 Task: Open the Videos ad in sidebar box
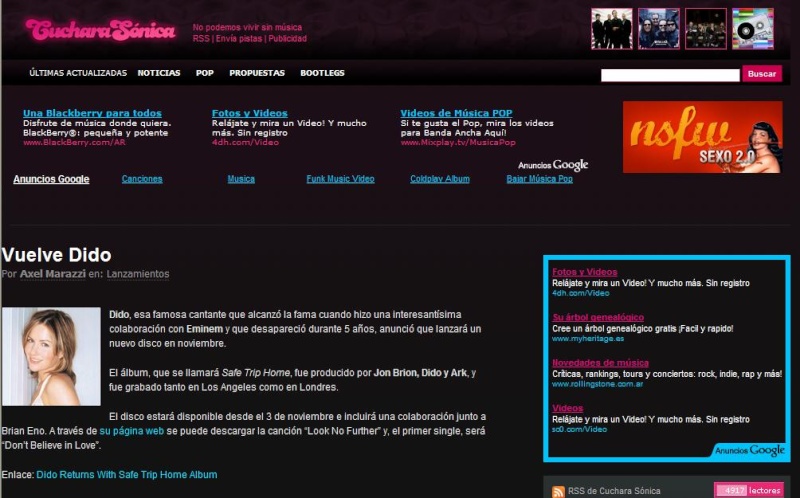567,408
